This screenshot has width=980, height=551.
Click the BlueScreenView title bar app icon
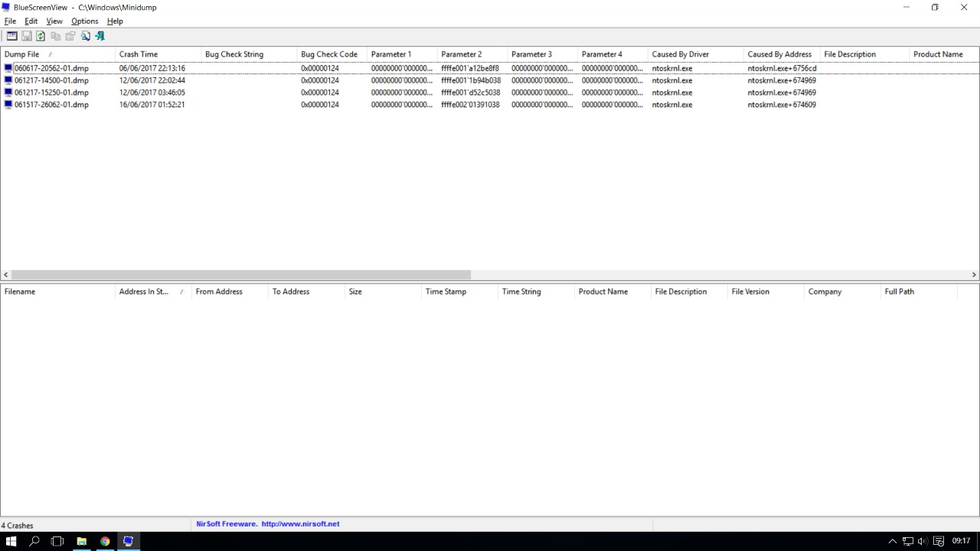click(6, 7)
